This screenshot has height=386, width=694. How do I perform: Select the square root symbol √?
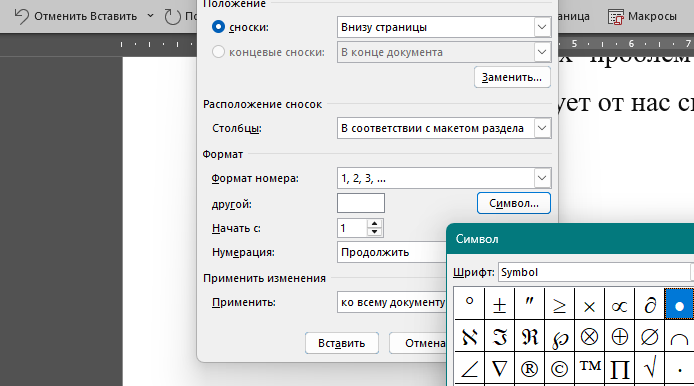click(x=650, y=368)
